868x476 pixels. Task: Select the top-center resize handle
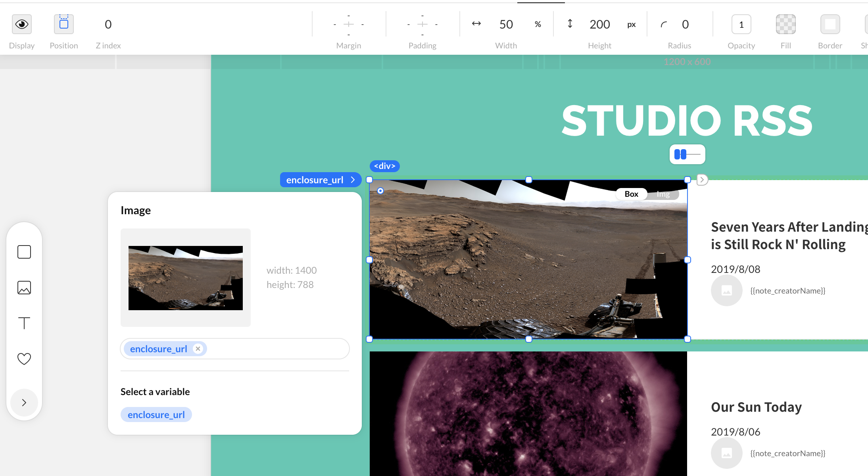[528, 180]
